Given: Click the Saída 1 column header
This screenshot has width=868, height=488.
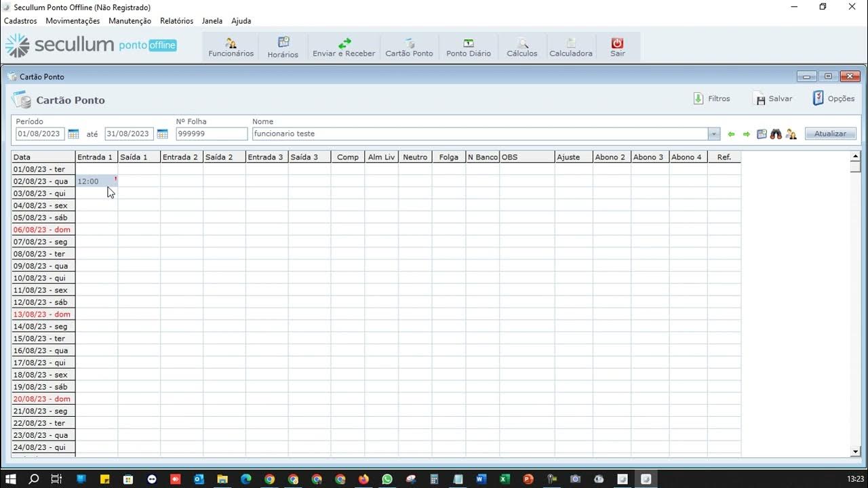Looking at the screenshot, I should click(x=139, y=157).
